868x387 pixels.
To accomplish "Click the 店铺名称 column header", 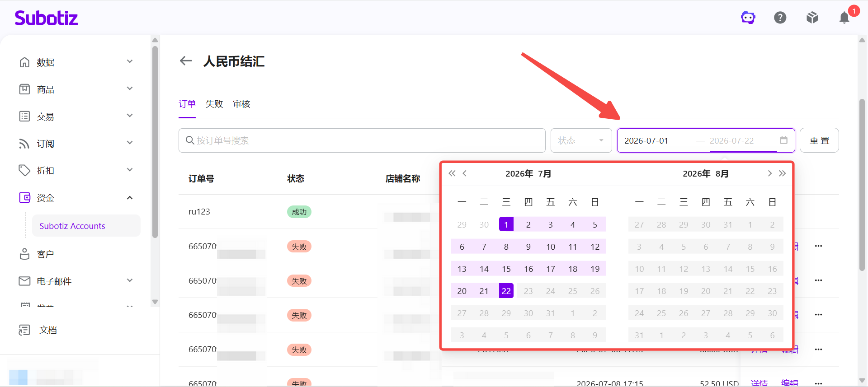I will (403, 178).
